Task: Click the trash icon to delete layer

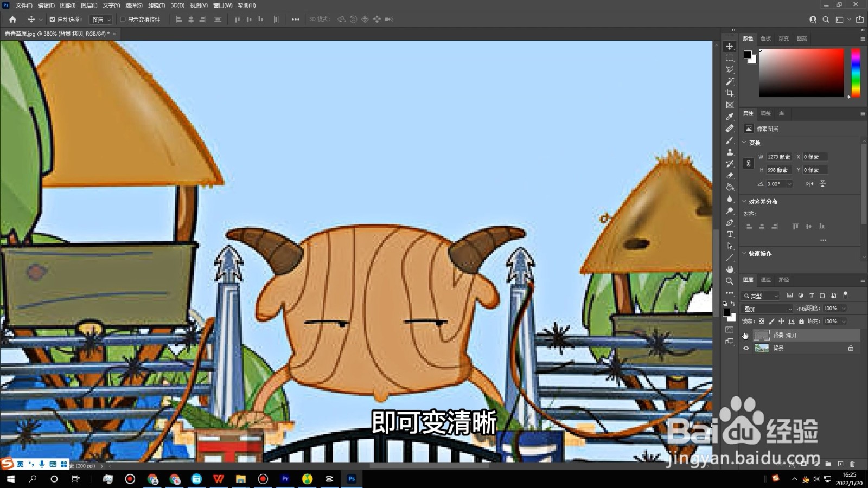Action: 852,464
